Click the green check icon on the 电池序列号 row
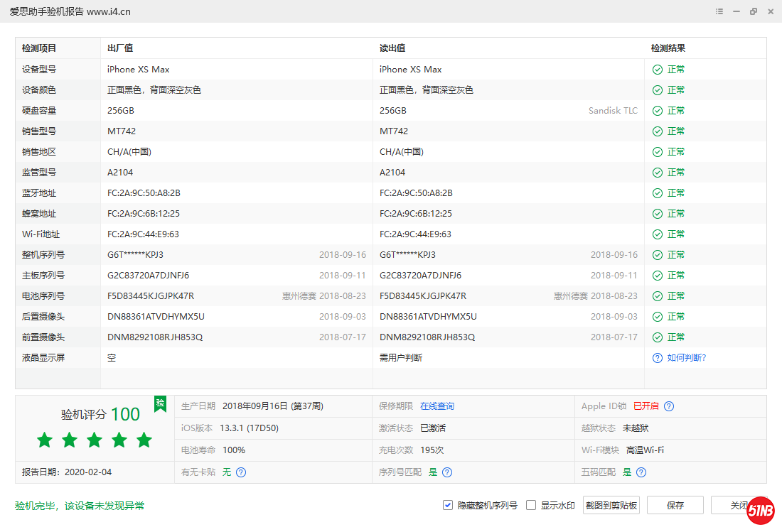782x532 pixels. tap(656, 295)
